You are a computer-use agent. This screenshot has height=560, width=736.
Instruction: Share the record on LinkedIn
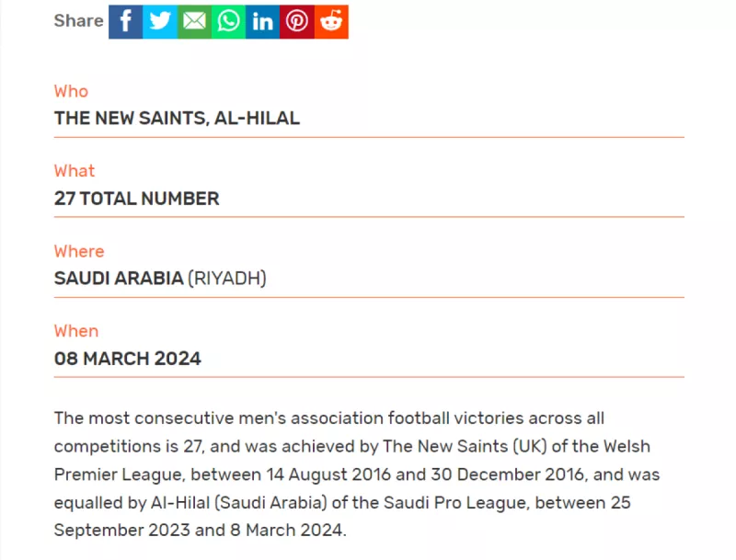coord(262,21)
